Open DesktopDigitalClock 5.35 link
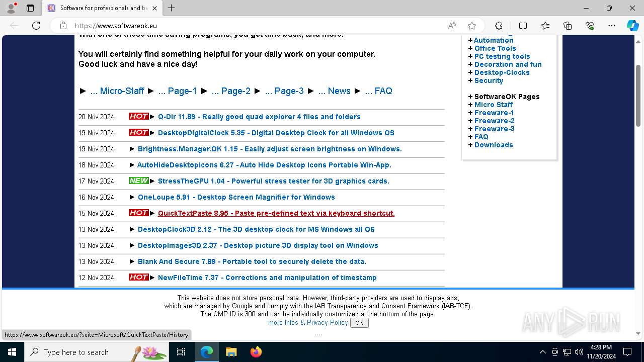Viewport: 644px width, 362px height. pyautogui.click(x=276, y=133)
